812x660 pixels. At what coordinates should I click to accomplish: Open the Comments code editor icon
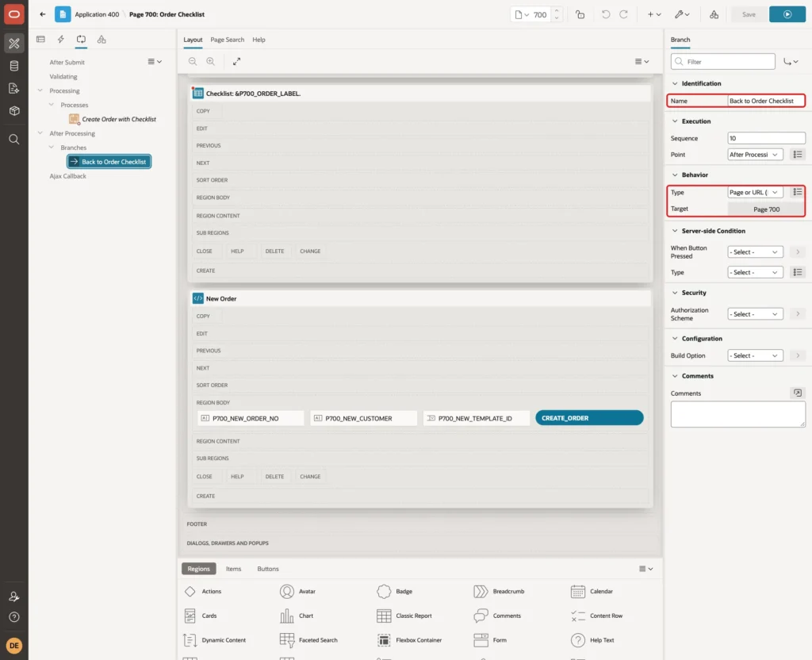click(798, 393)
